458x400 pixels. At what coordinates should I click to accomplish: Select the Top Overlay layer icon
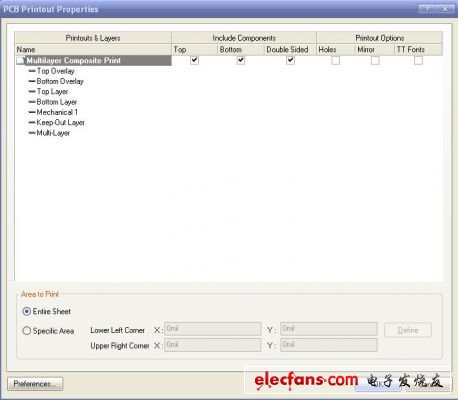coord(32,71)
